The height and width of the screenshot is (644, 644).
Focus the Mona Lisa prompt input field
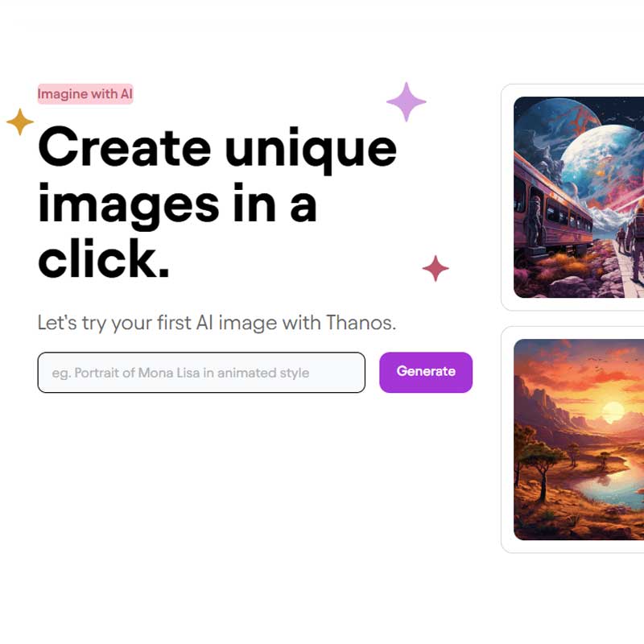tap(201, 372)
